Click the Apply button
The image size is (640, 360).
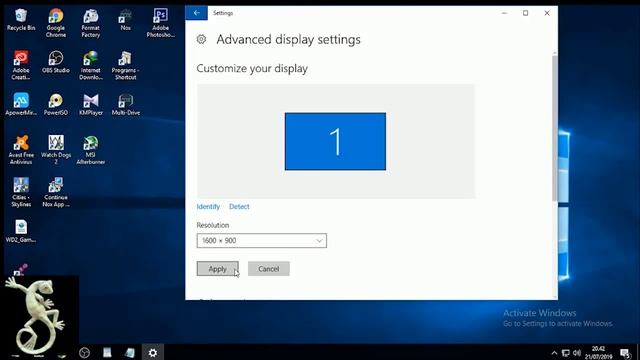click(x=218, y=269)
